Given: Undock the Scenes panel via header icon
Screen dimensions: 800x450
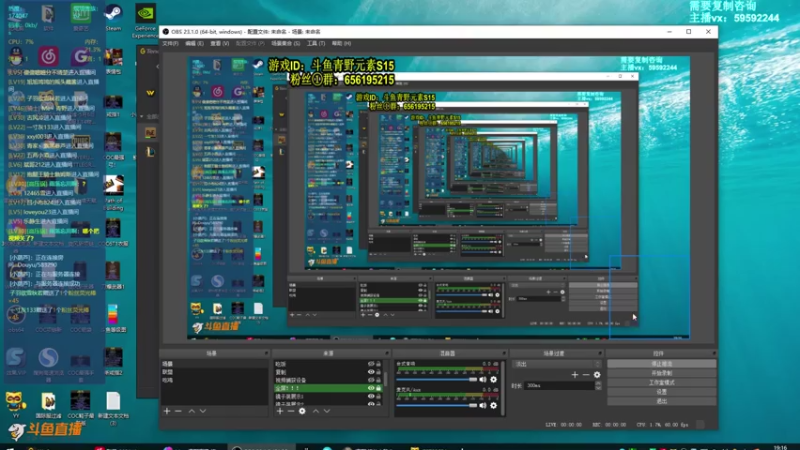Looking at the screenshot, I should [266, 353].
